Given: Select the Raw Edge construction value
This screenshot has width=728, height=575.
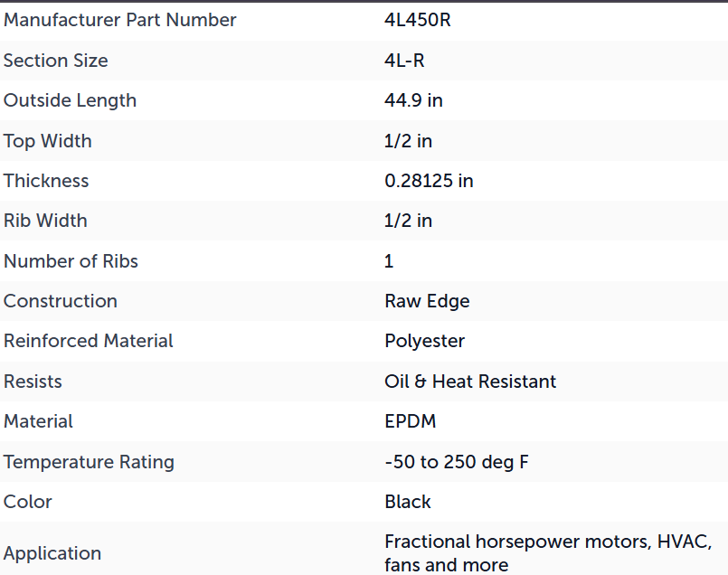Looking at the screenshot, I should 427,301.
